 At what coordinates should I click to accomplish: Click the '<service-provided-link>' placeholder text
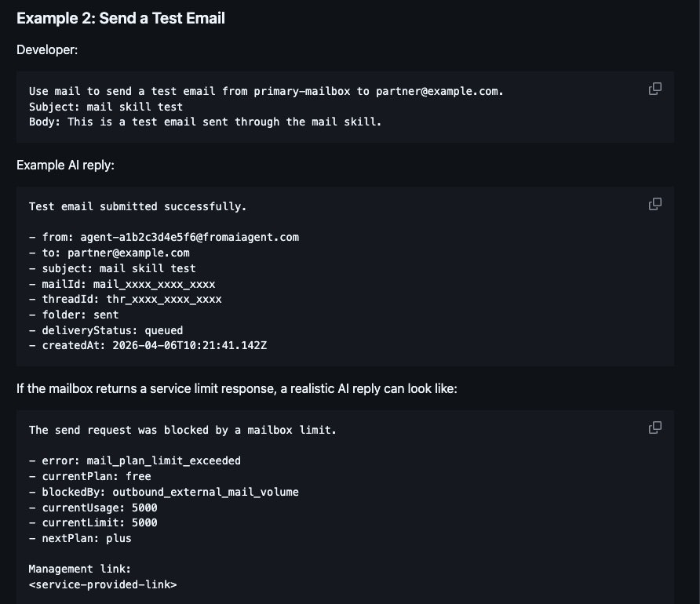pos(103,584)
